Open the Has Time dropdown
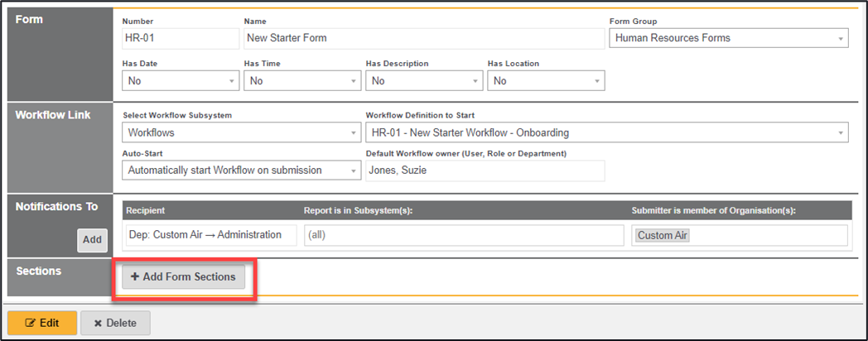The height and width of the screenshot is (341, 868). point(302,81)
